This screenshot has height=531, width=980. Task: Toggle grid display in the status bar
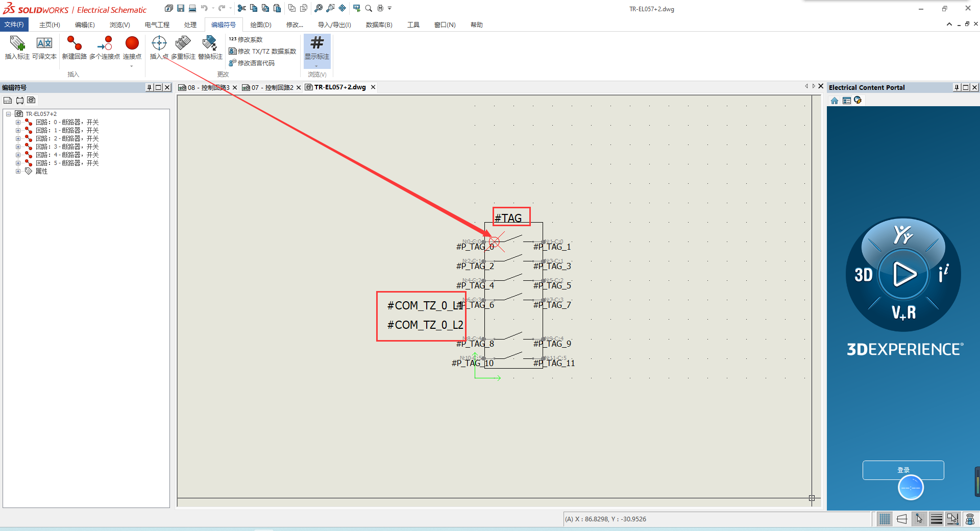coord(885,519)
